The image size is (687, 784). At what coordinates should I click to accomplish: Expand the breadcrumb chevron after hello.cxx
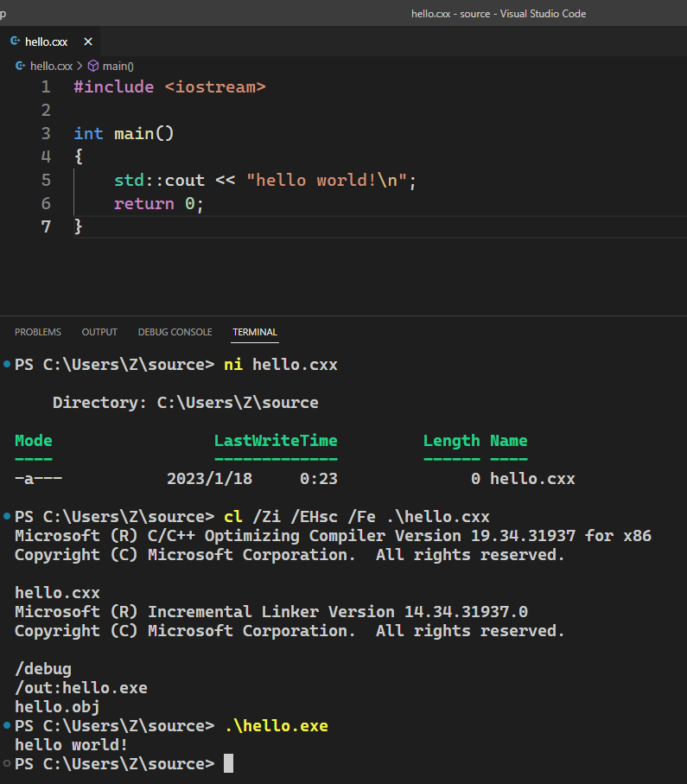pyautogui.click(x=80, y=66)
